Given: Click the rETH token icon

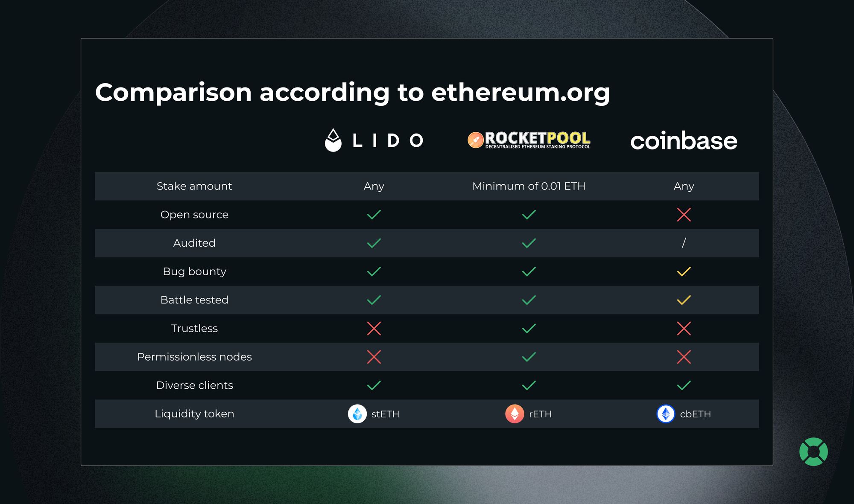Looking at the screenshot, I should point(515,414).
